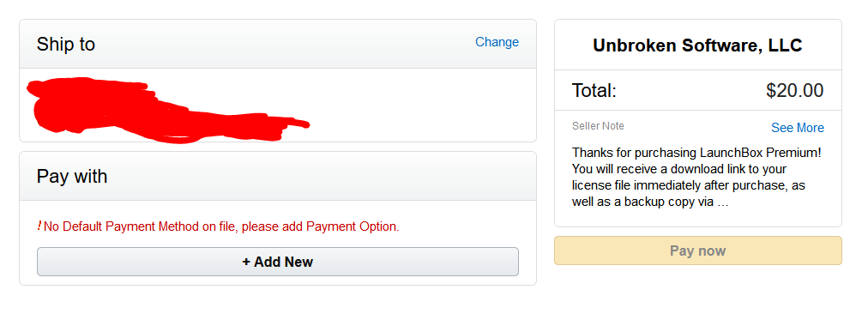868x326 pixels.
Task: Click the Change shipping address link
Action: pyautogui.click(x=497, y=42)
